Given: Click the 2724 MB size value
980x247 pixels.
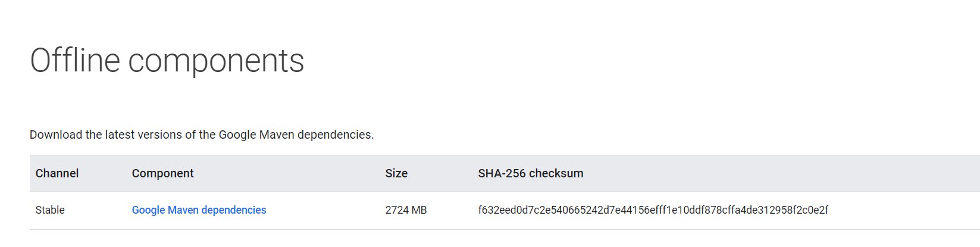Looking at the screenshot, I should pos(406,210).
